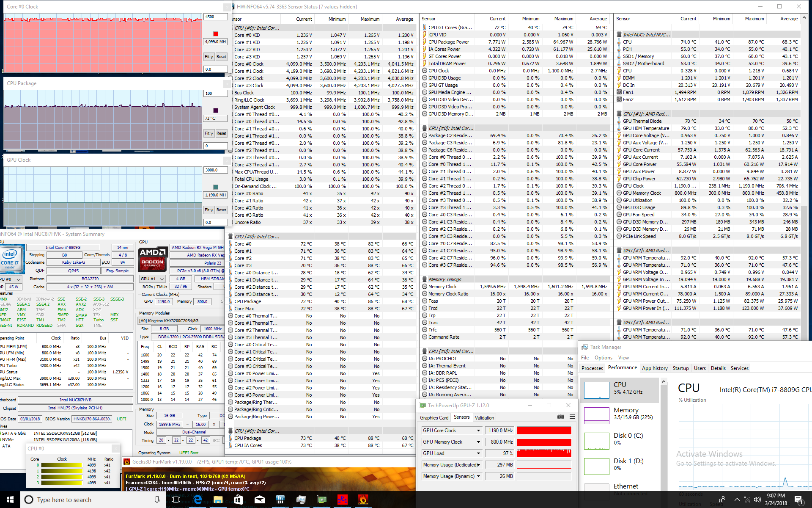This screenshot has height=508, width=812.
Task: Open Microsoft Edge from the taskbar
Action: point(197,500)
